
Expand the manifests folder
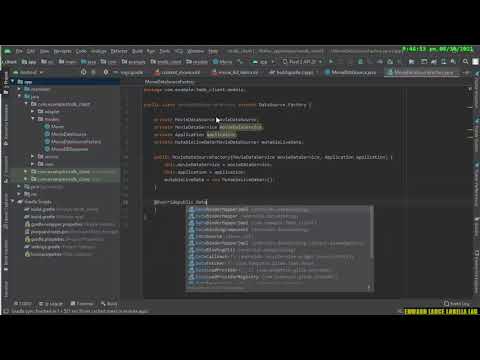pyautogui.click(x=19, y=89)
